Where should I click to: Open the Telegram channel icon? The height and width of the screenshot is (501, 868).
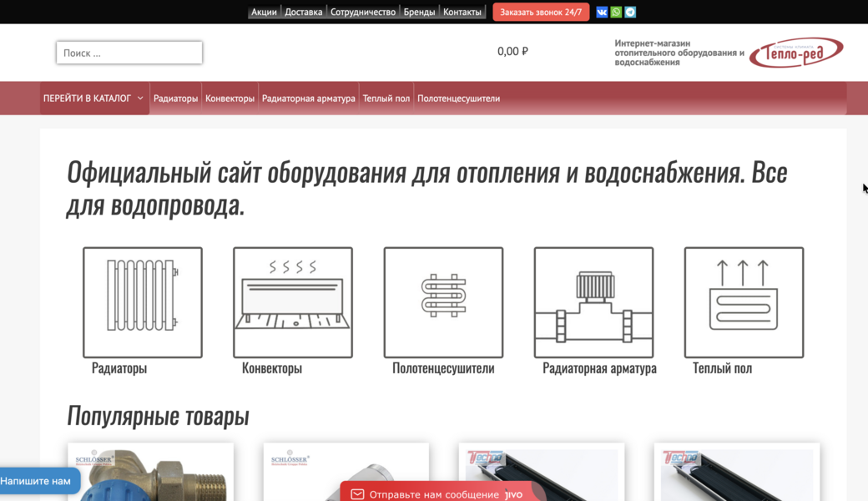pos(630,12)
